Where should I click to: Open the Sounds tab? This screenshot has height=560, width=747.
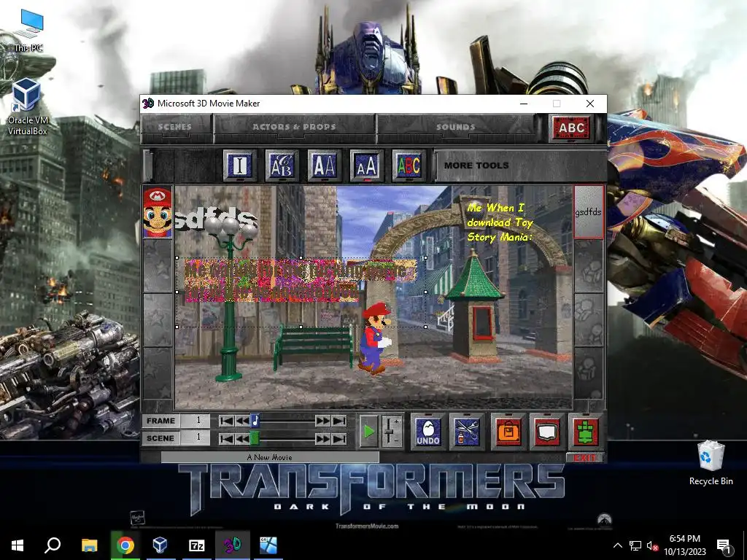click(x=455, y=127)
